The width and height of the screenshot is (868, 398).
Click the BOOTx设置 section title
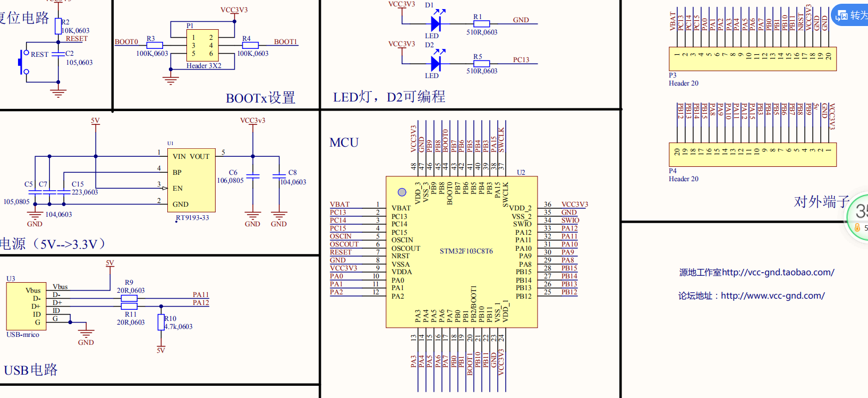pos(260,98)
